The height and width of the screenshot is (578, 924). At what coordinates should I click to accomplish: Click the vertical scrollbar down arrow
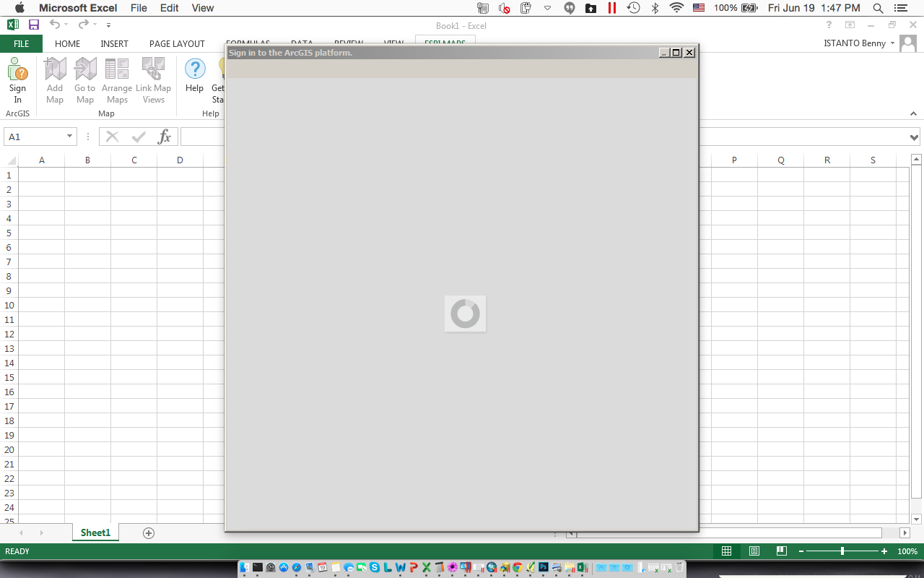[917, 519]
